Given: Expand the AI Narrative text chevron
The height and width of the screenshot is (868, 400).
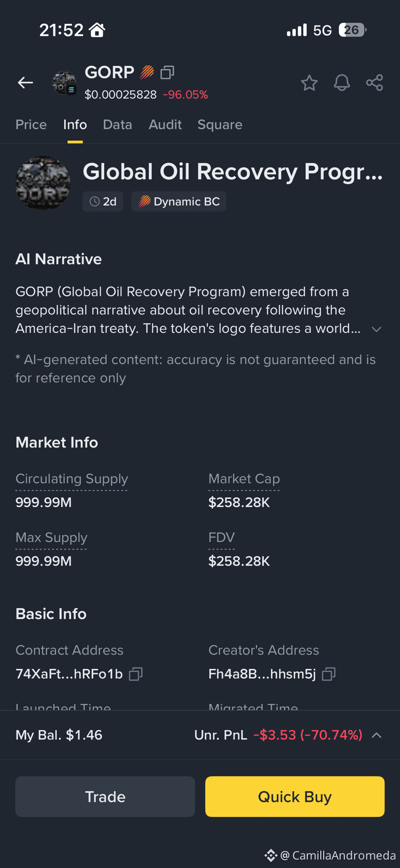Looking at the screenshot, I should click(376, 329).
